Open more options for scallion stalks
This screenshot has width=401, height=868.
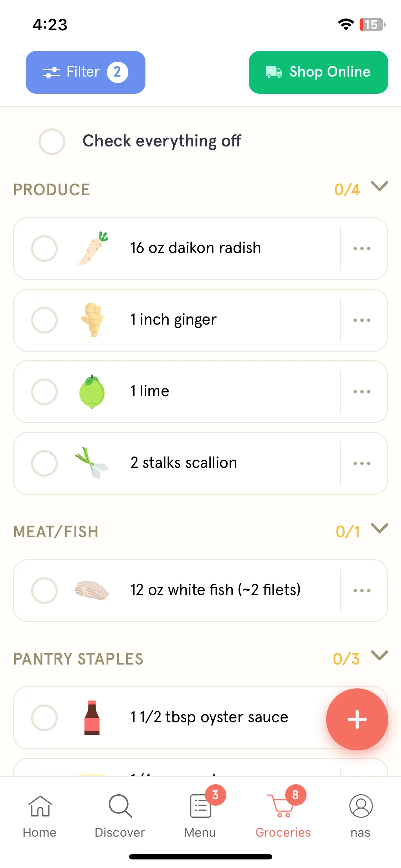click(362, 463)
